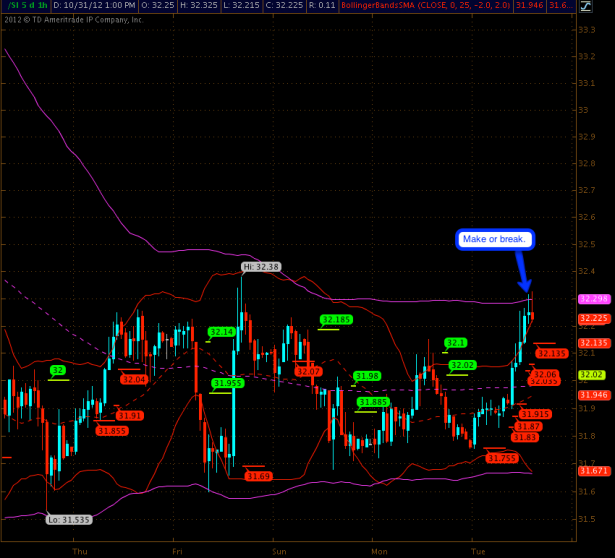Screen dimensions: 615x558
Task: Click the red 31.671 axis price tag
Action: (x=593, y=470)
